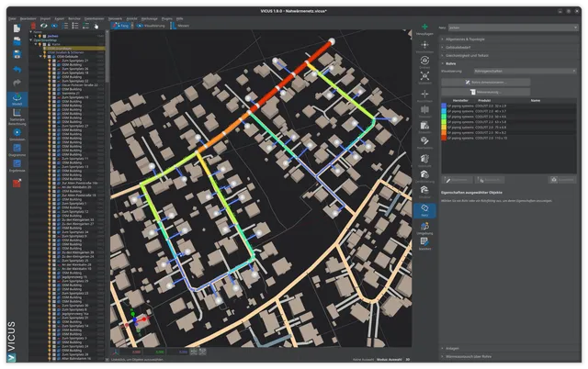
Task: Click the Rohre dimensionieren button
Action: click(486, 82)
